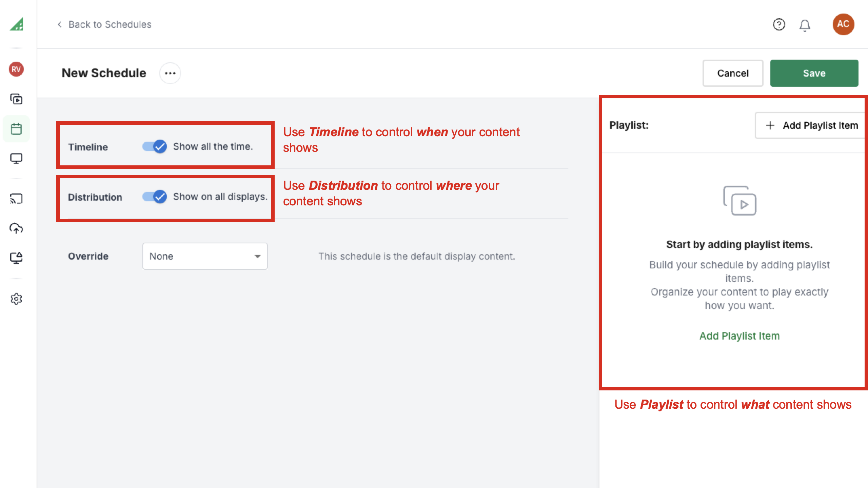Open the Schedules calendar icon in sidebar
The width and height of the screenshot is (868, 488).
point(16,129)
